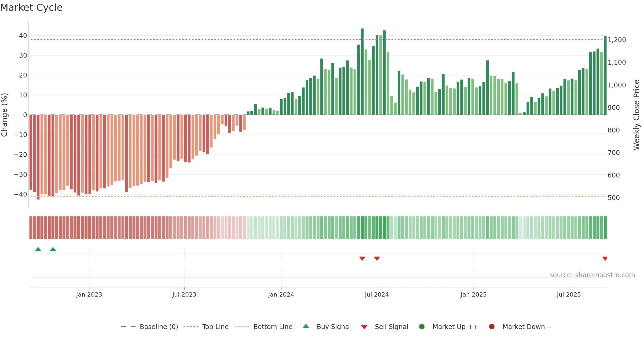Click the sell signal triangle at Jul 2024
The height and width of the screenshot is (362, 644).
pos(377,258)
